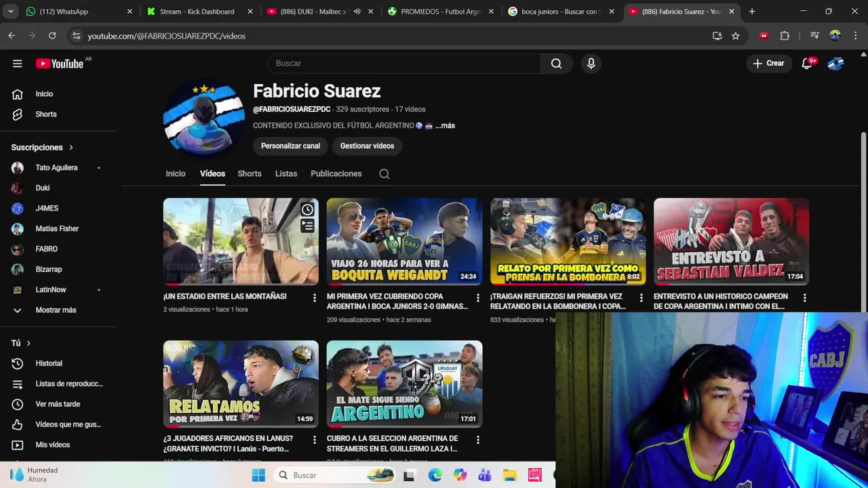Screen dimensions: 868x488
Task: Open Chrome media controls icon
Action: [x=814, y=36]
